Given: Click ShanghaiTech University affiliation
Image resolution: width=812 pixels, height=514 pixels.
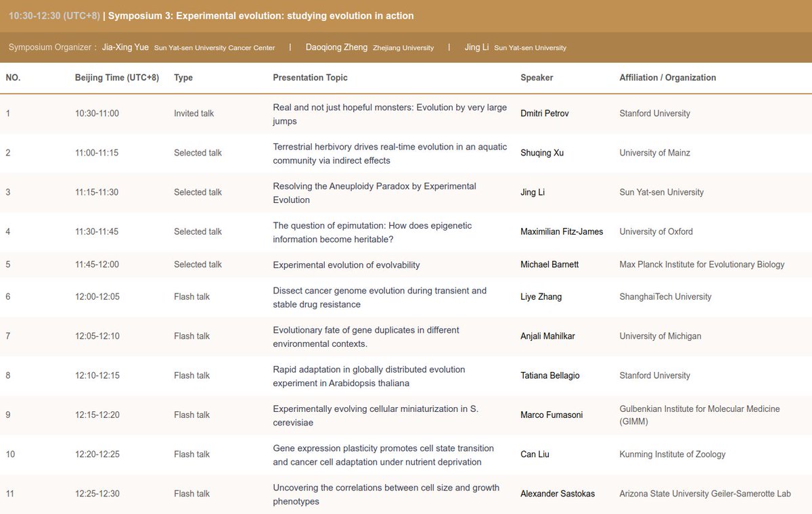Looking at the screenshot, I should (666, 297).
